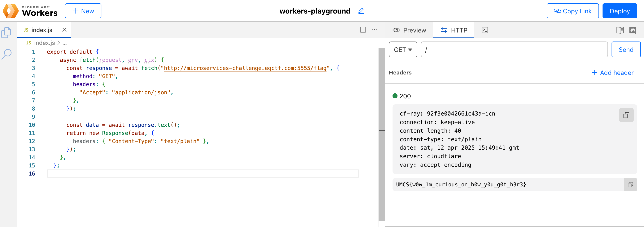Expand the breadcrumb ellipsis after index.js
Screen dimensions: 644x227
point(64,43)
